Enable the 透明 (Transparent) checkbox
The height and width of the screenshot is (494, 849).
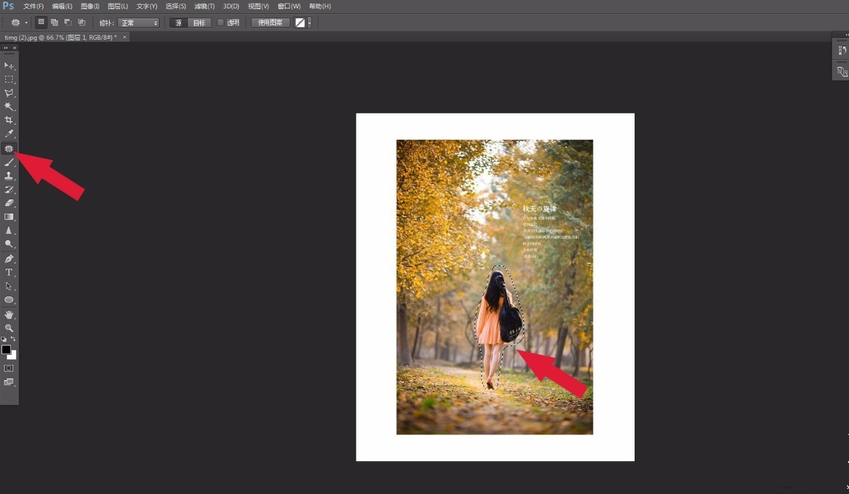click(x=221, y=22)
